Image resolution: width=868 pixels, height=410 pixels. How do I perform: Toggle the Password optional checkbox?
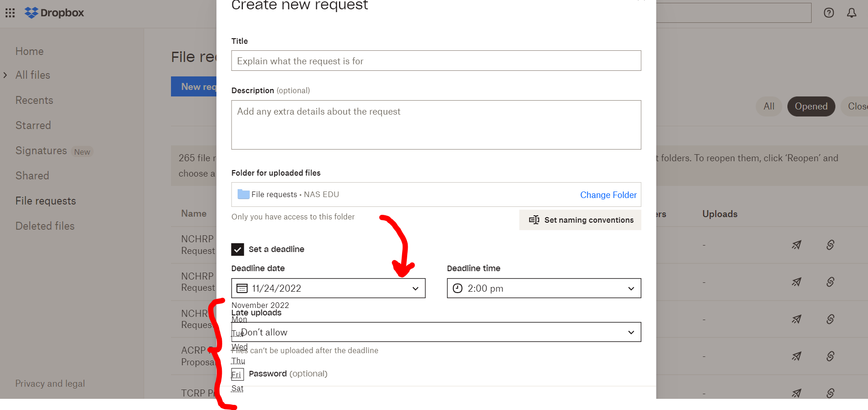pyautogui.click(x=238, y=374)
